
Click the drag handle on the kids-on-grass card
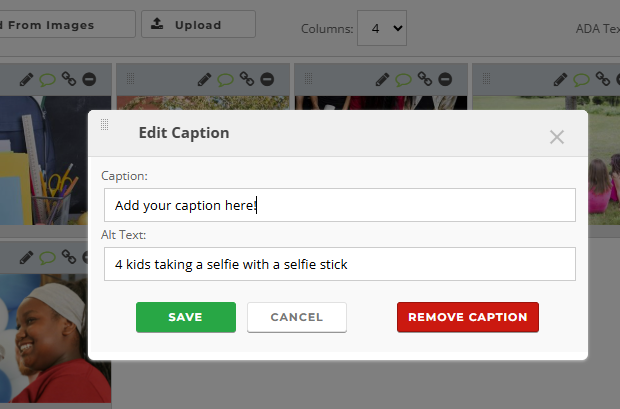[x=486, y=79]
